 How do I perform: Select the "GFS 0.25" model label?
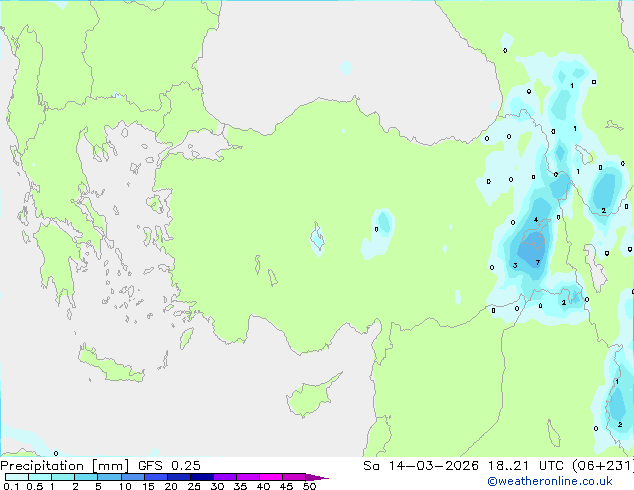click(169, 466)
